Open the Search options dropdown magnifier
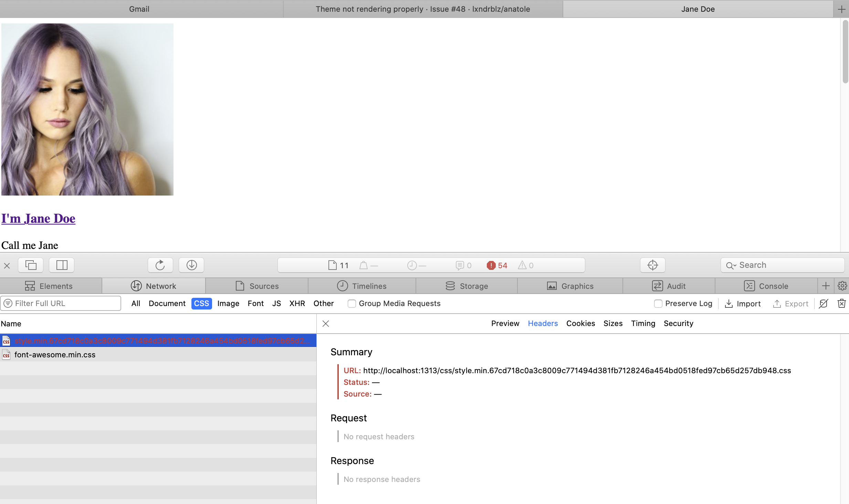849x504 pixels. tap(731, 265)
